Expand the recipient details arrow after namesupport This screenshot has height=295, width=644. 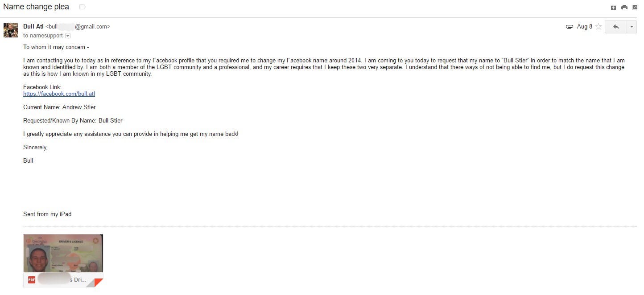[68, 36]
